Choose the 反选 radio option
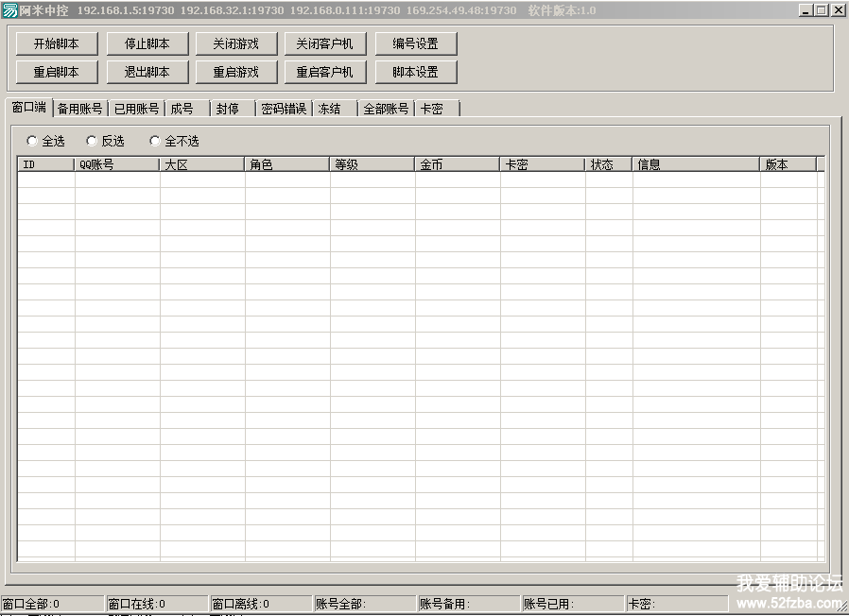Screen dimensions: 849x616 [x=92, y=142]
